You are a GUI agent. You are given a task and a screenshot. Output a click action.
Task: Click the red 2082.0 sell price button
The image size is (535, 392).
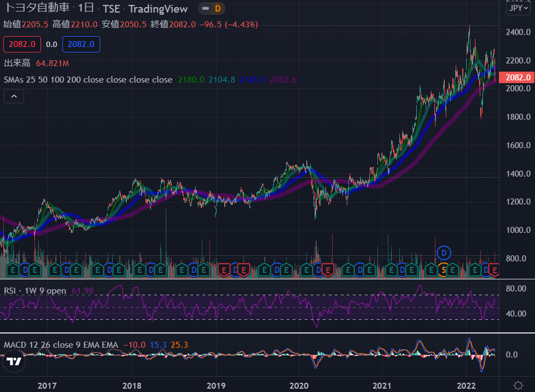(22, 44)
